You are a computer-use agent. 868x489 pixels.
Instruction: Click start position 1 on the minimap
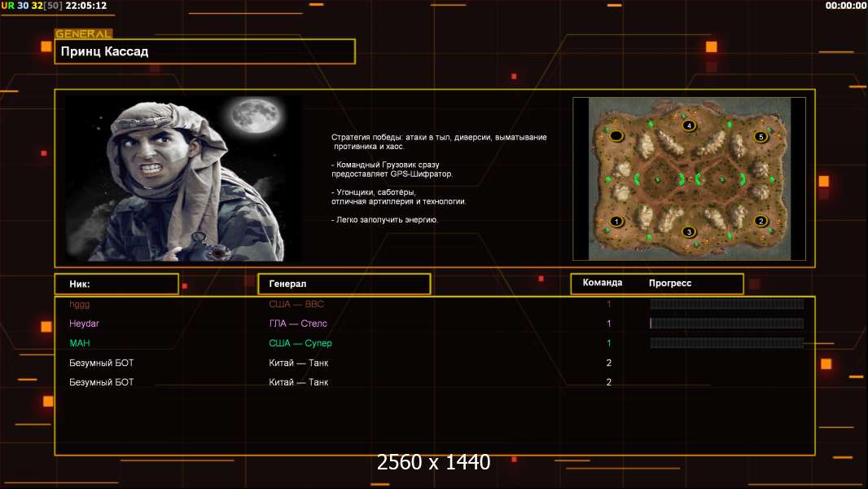(x=616, y=222)
